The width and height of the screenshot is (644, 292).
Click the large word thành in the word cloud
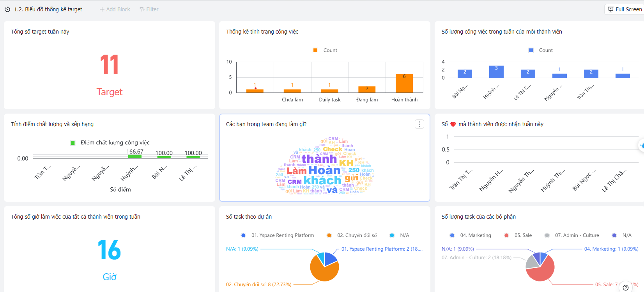click(x=319, y=159)
